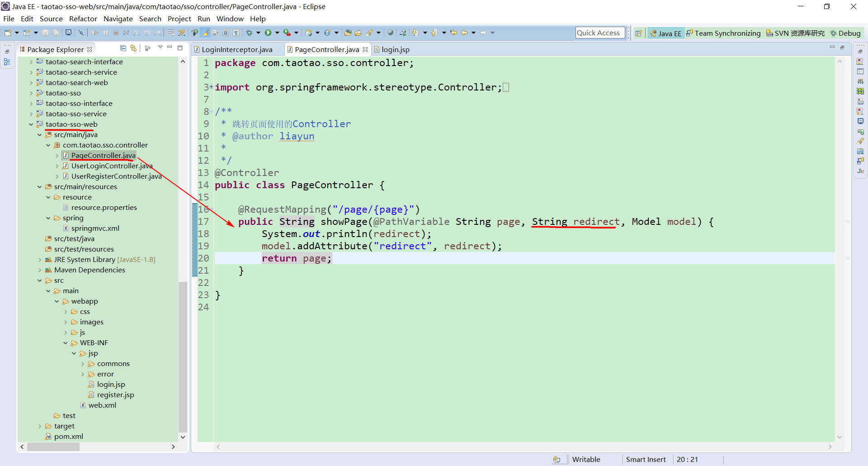Screen dimensions: 868x466
Task: Select UserLoginController.java in tree
Action: tap(112, 166)
